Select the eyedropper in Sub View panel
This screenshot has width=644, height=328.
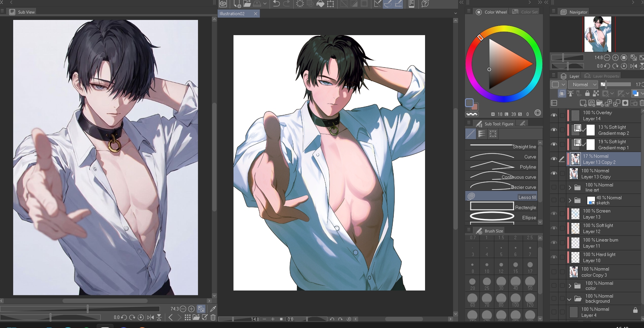[x=213, y=309]
